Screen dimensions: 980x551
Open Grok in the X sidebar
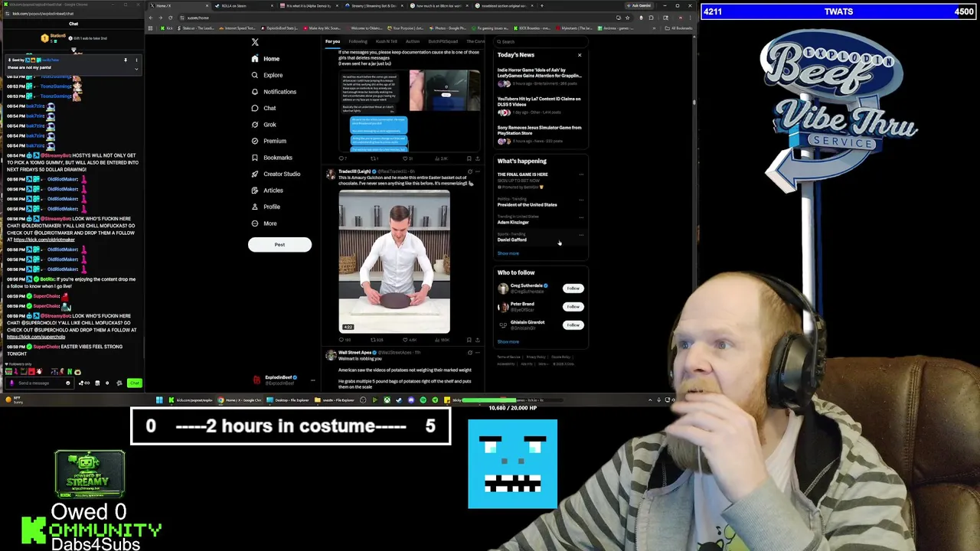coord(264,125)
